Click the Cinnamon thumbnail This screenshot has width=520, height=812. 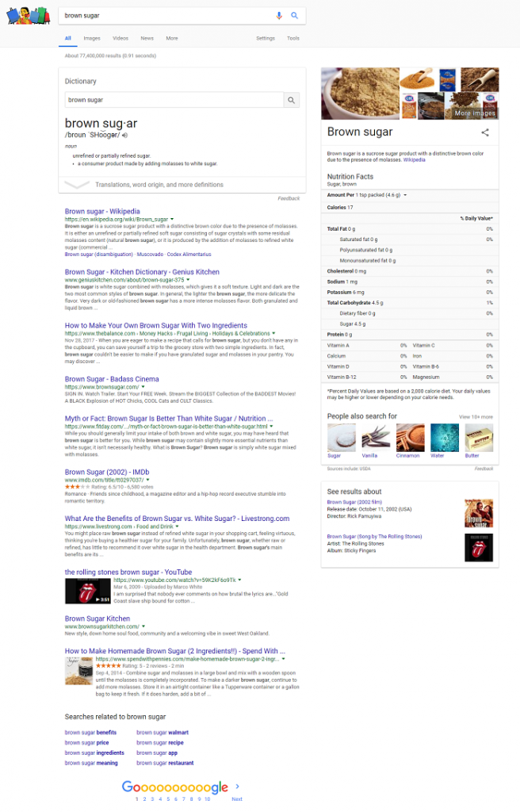[410, 438]
